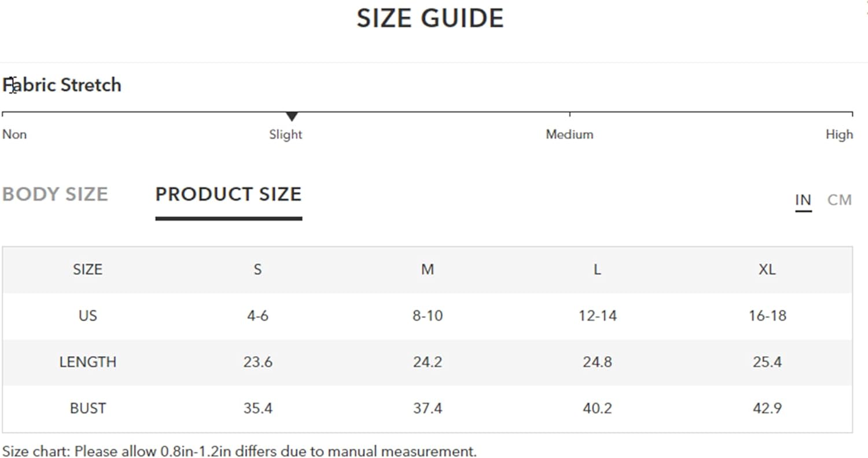Click the Slight stretch label
The height and width of the screenshot is (458, 868).
click(x=285, y=134)
